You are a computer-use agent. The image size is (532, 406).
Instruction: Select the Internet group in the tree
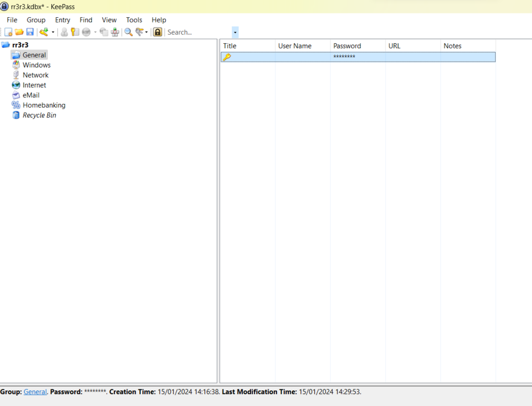pyautogui.click(x=34, y=85)
